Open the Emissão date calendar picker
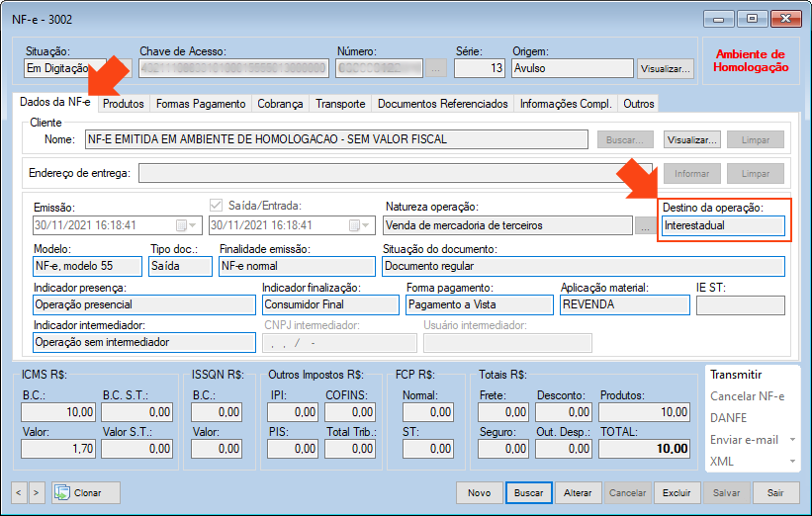Image resolution: width=812 pixels, height=516 pixels. tap(184, 225)
